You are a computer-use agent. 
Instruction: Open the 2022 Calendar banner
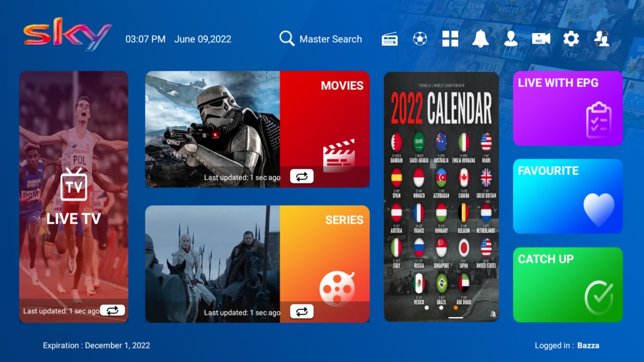[x=441, y=197]
